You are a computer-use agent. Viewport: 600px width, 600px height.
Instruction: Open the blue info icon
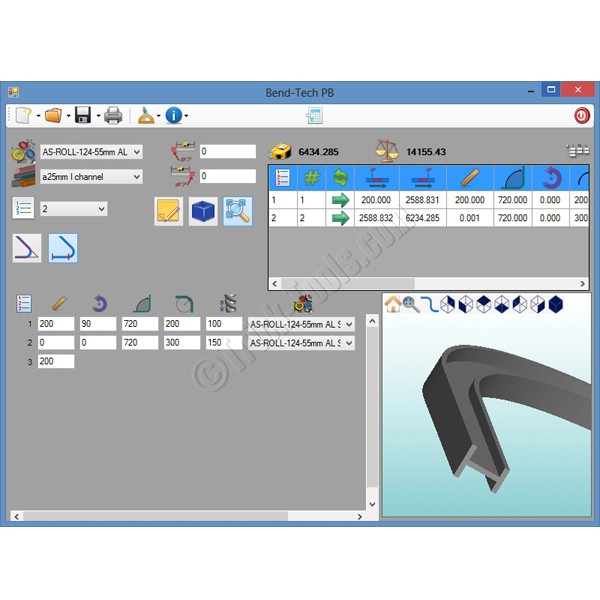click(x=174, y=115)
